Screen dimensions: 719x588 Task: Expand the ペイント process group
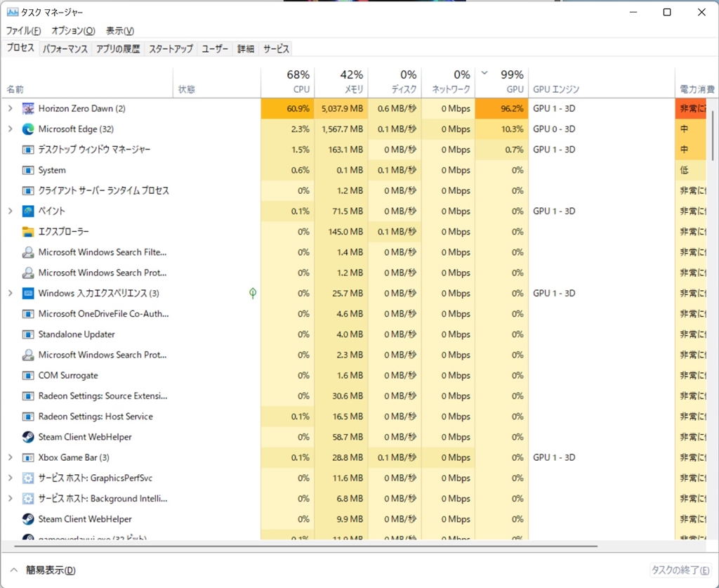point(10,211)
